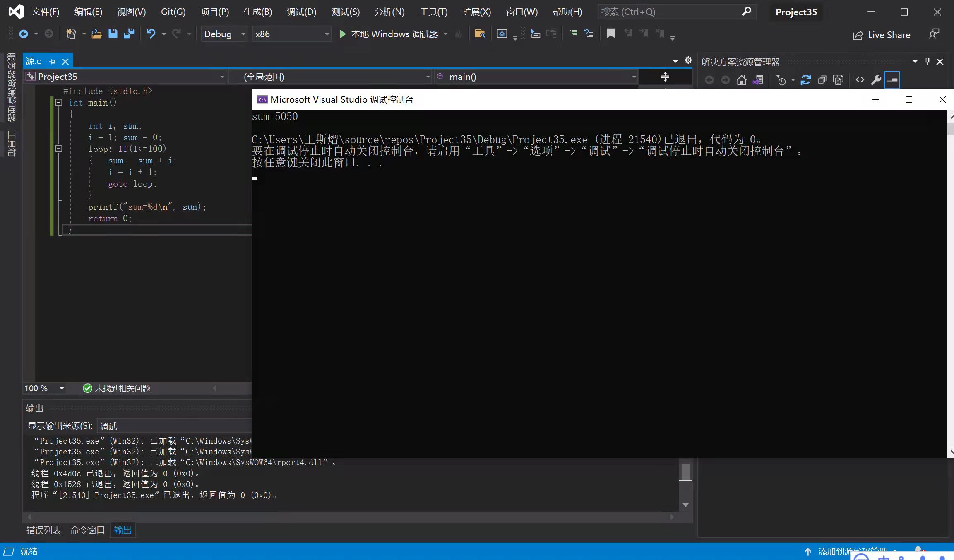The width and height of the screenshot is (954, 560).
Task: Open Properties wrench icon in Solution Explorer
Action: 876,80
